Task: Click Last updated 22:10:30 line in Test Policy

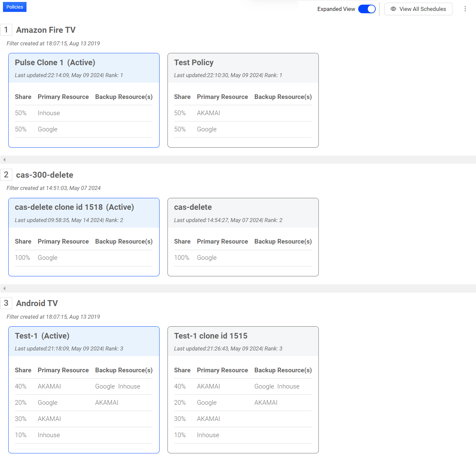Action: [x=228, y=75]
